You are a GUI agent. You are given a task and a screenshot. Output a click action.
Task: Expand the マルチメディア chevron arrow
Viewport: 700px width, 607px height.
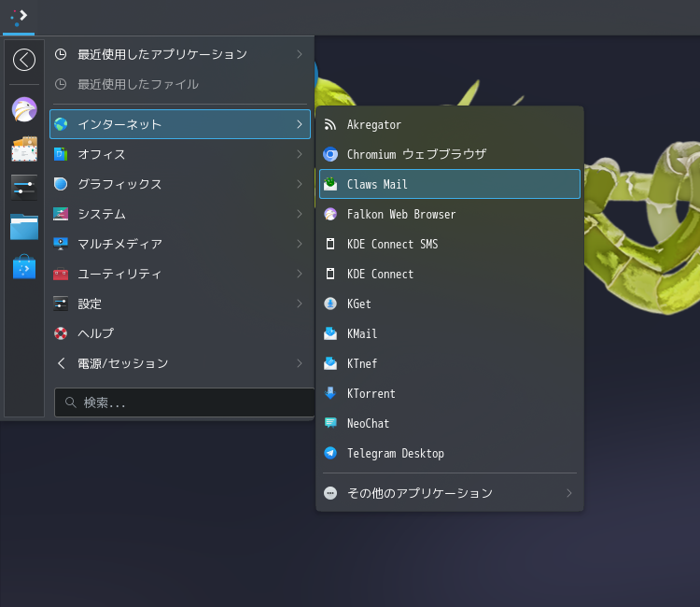pos(300,244)
